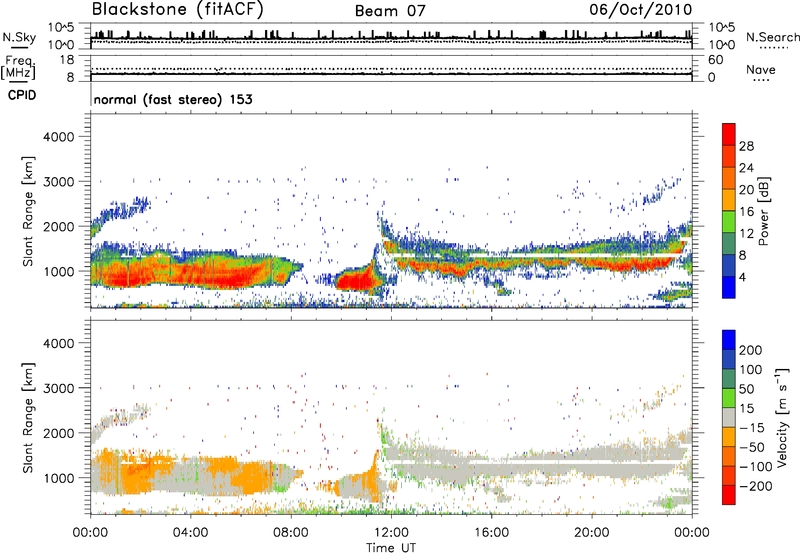Click the 'Velocity [m s-1]' color bar label
The height and width of the screenshot is (554, 800).
coord(784,417)
